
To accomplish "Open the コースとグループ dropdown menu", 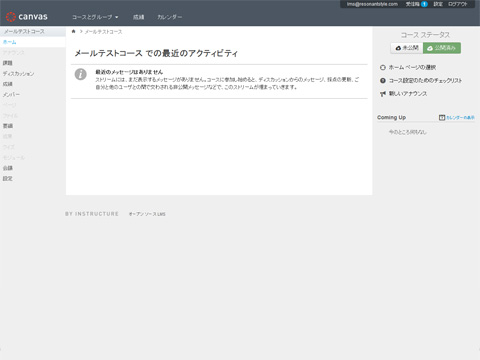I will [95, 17].
